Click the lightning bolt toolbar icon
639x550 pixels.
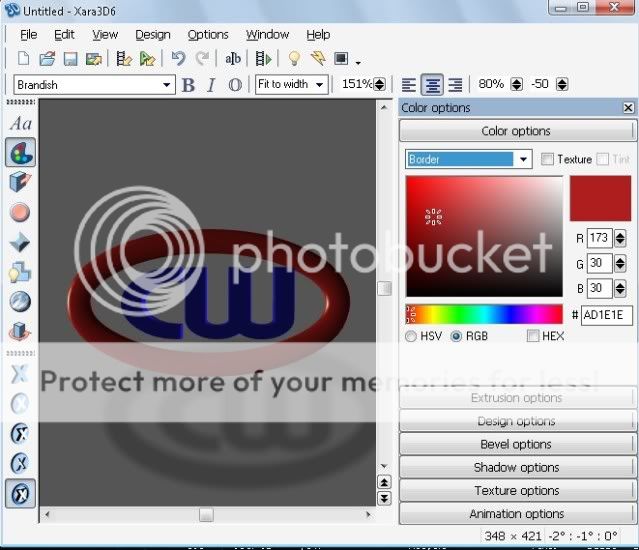click(318, 58)
